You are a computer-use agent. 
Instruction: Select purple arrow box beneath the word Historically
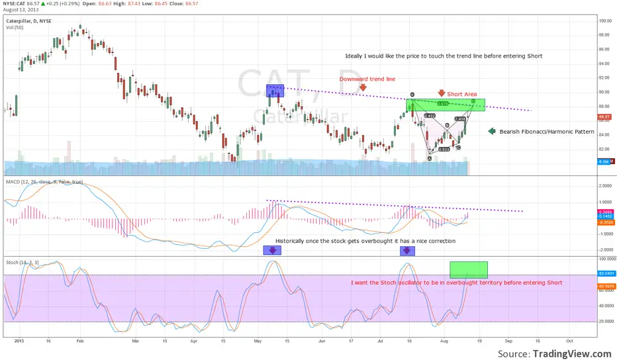(x=272, y=250)
